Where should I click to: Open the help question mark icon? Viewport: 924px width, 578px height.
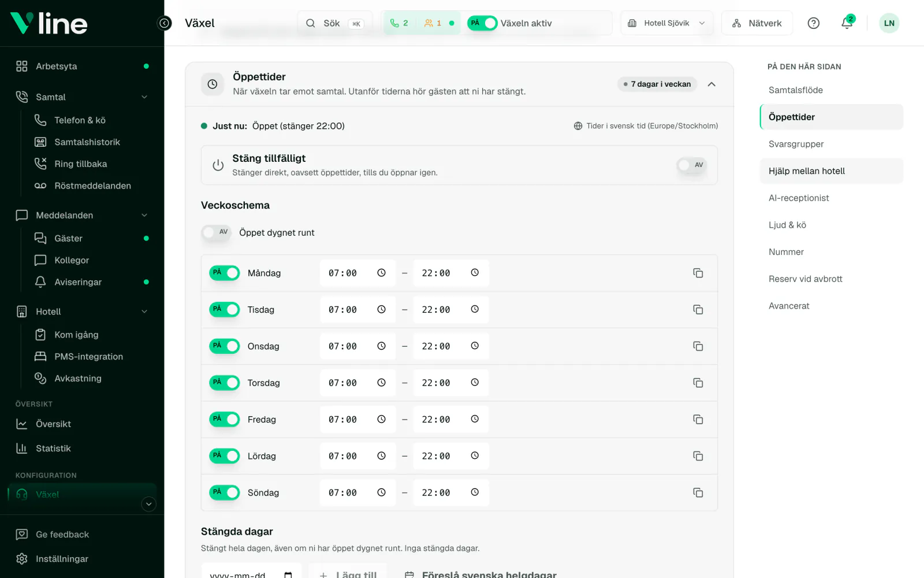813,23
